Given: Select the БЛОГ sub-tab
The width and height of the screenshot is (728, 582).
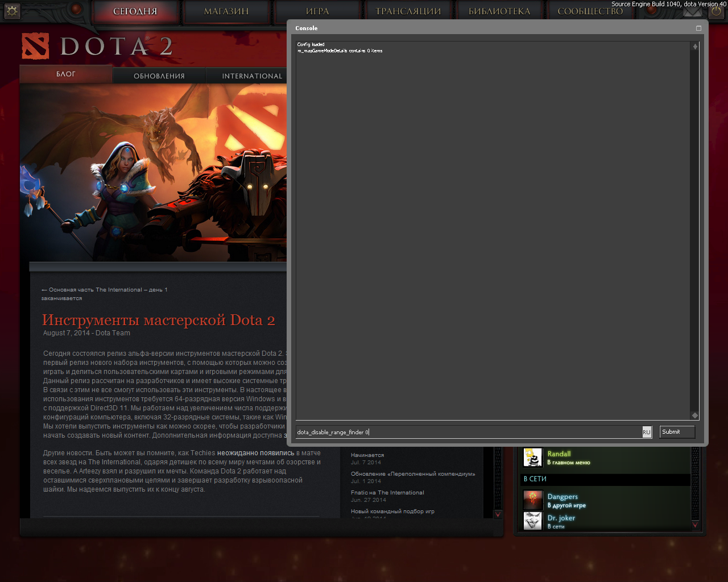Looking at the screenshot, I should [66, 74].
